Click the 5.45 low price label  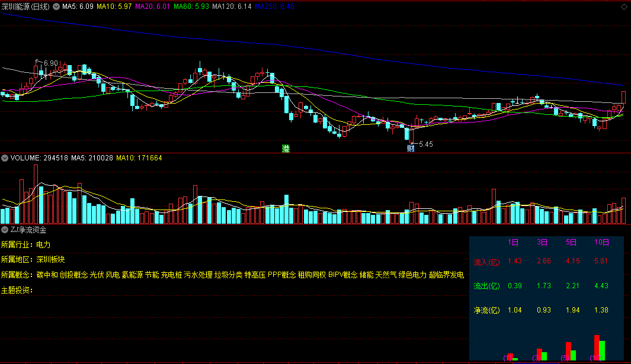click(426, 144)
